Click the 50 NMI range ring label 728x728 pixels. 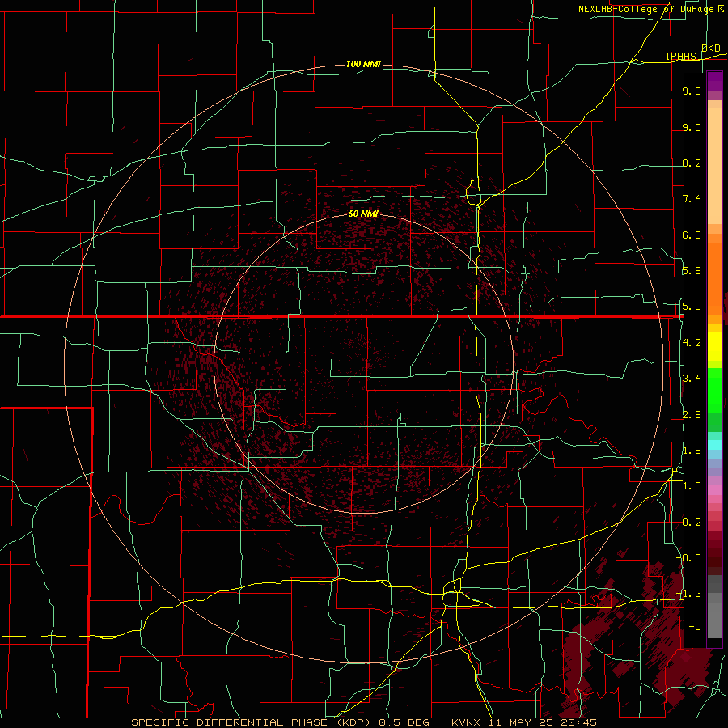(x=363, y=214)
